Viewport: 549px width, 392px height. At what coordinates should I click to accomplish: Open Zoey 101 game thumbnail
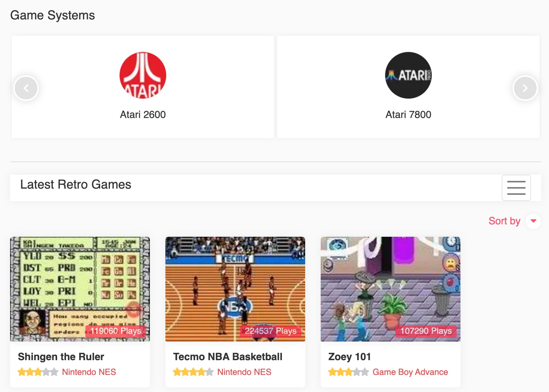pos(391,289)
